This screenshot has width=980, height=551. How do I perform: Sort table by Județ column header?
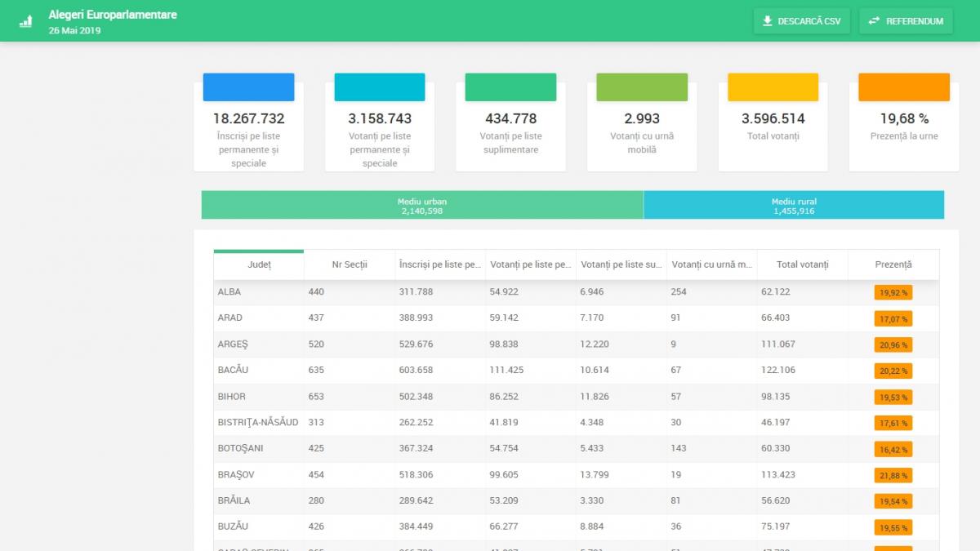pyautogui.click(x=259, y=264)
